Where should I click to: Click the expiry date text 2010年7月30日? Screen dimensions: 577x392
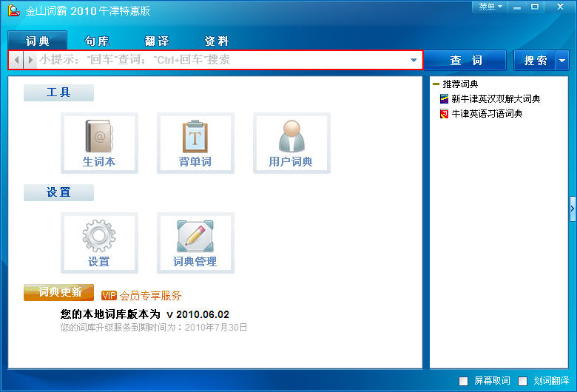pos(216,327)
